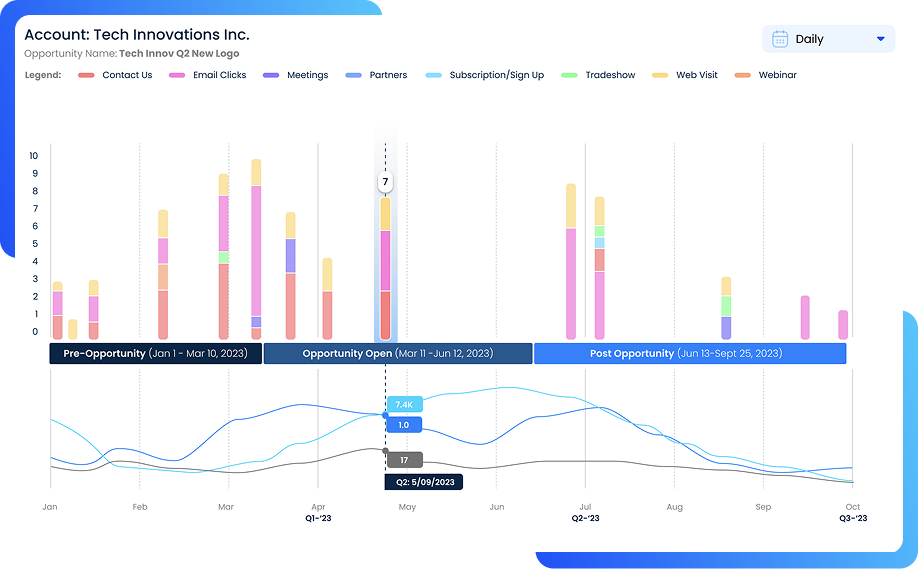Toggle the Contact Us legend entry

(115, 75)
